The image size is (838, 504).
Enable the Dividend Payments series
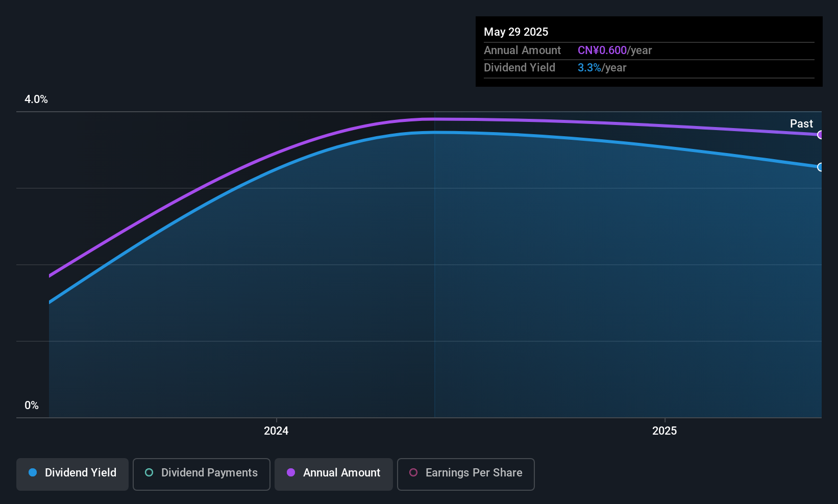(202, 474)
